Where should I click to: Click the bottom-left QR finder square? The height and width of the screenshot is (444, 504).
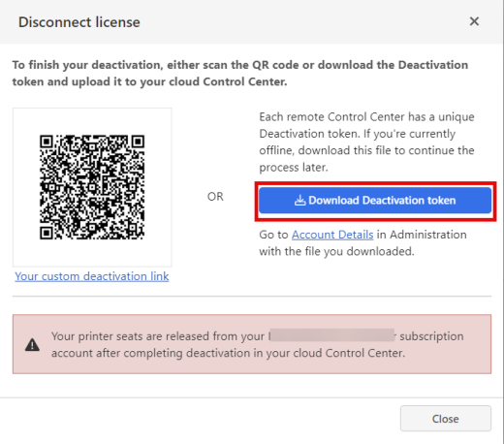pos(47,233)
